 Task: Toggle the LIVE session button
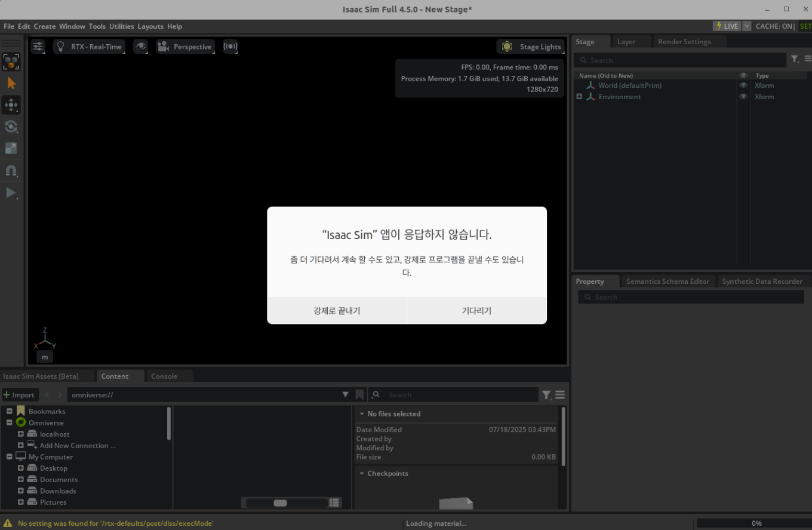[x=727, y=26]
